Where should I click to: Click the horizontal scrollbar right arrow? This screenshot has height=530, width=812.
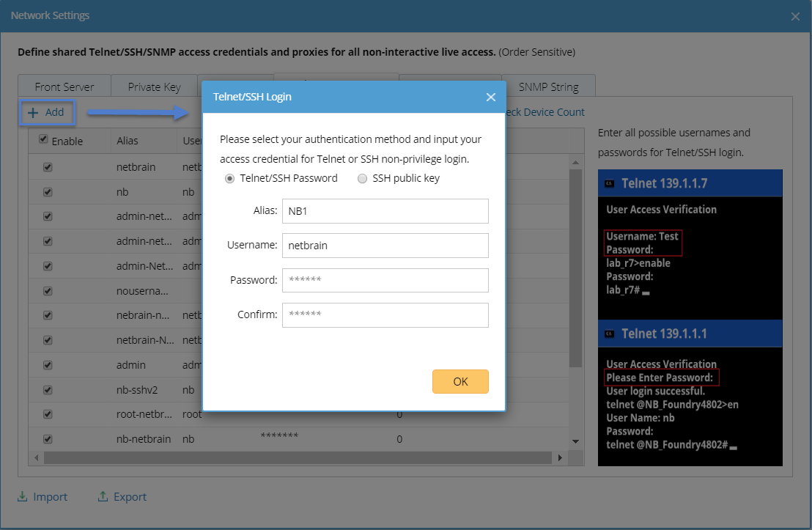[559, 457]
